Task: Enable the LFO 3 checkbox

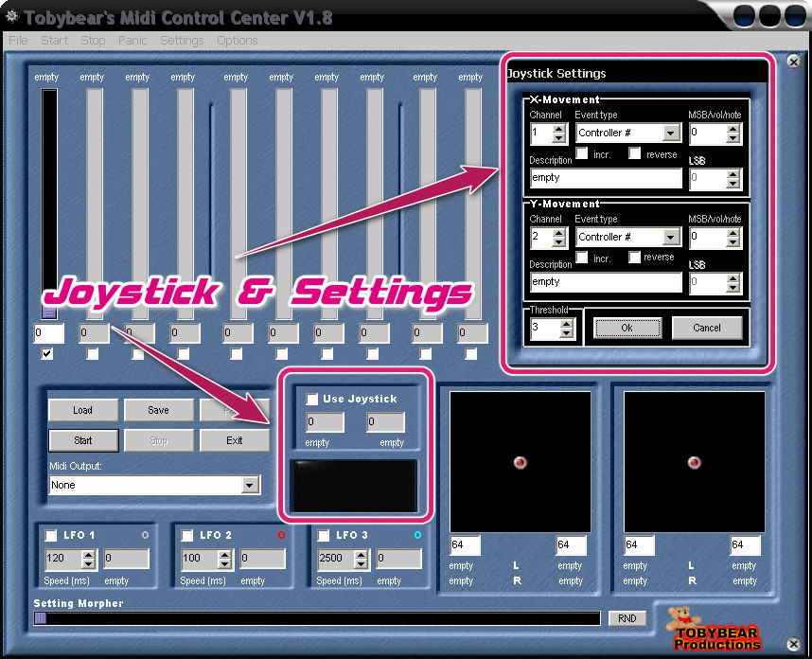Action: [x=323, y=535]
